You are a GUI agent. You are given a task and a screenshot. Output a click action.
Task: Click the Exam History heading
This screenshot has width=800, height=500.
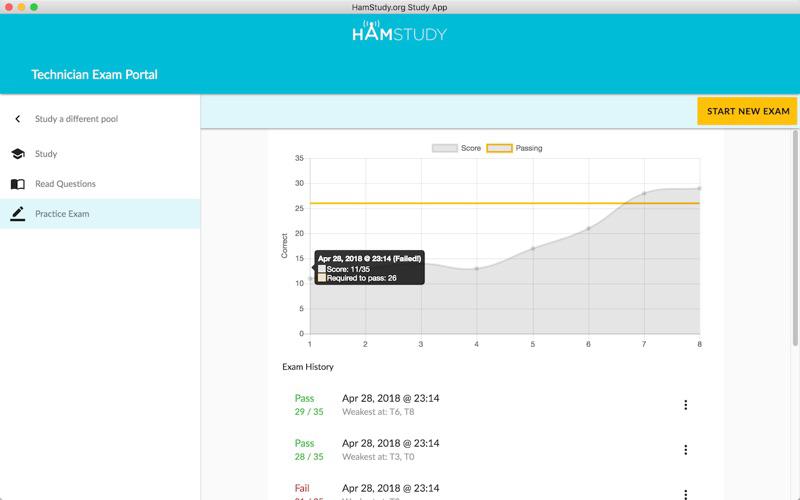(308, 367)
